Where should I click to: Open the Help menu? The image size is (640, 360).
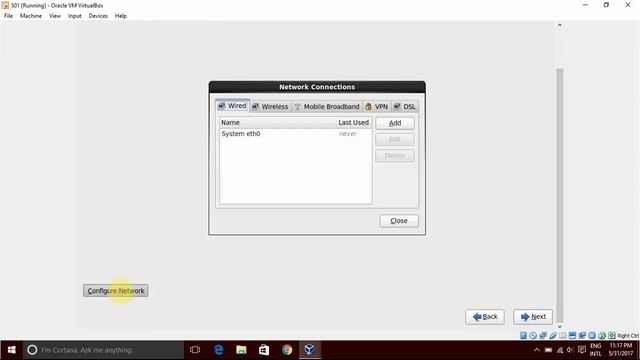tap(121, 16)
